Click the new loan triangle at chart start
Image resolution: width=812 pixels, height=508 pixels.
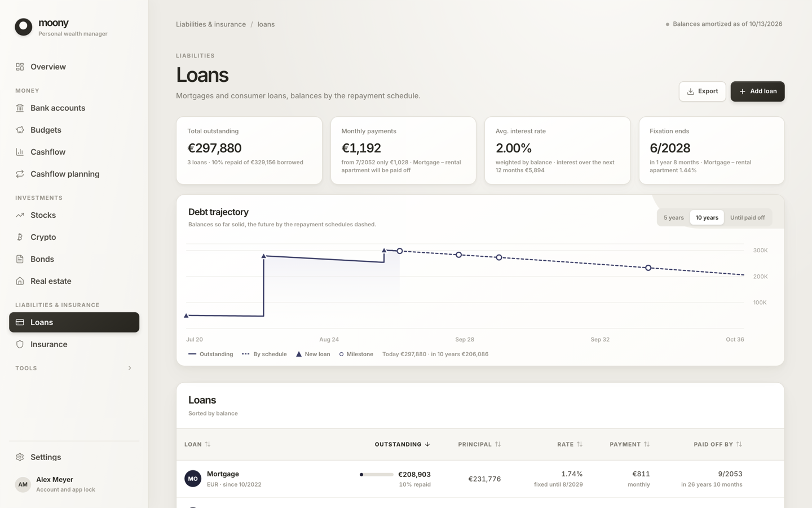coord(187,316)
